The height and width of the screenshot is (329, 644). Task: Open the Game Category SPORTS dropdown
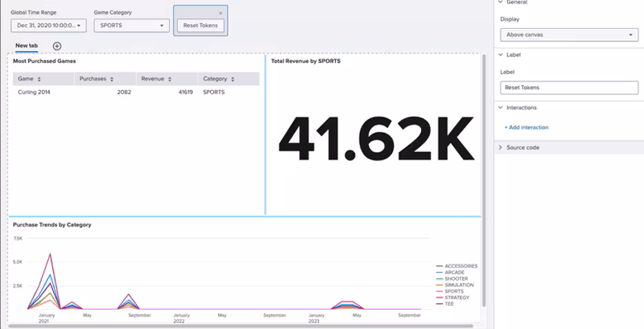click(131, 25)
